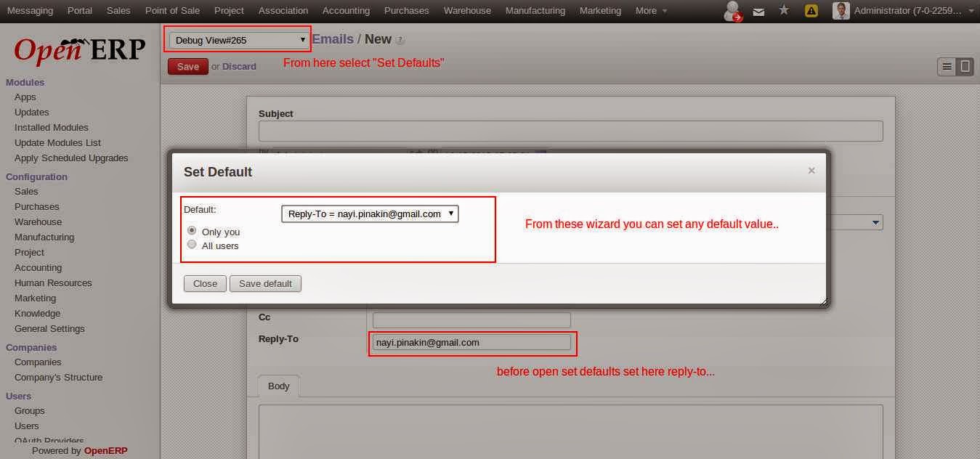The image size is (980, 459).
Task: Switch to form view icon
Action: click(965, 67)
